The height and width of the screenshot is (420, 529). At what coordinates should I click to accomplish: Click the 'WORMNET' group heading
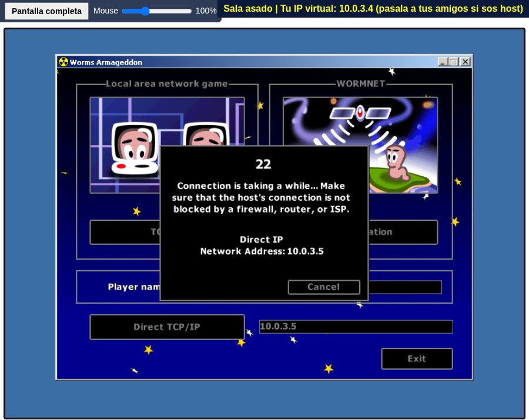361,83
